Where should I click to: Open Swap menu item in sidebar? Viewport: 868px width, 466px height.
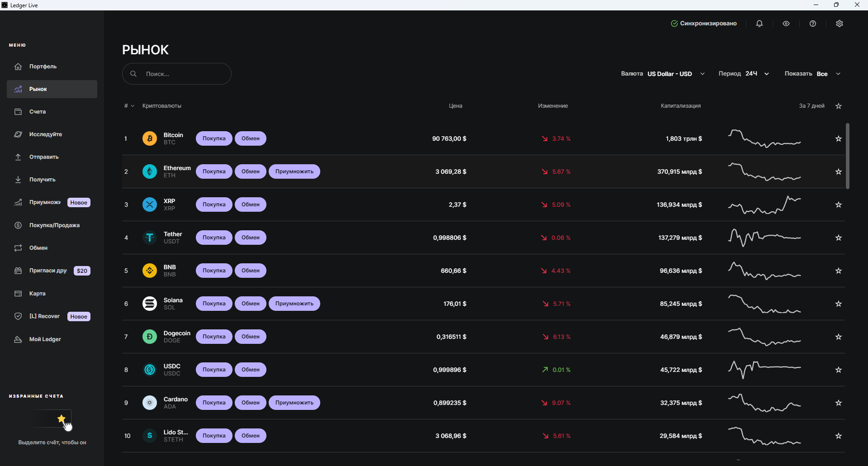coord(52,248)
